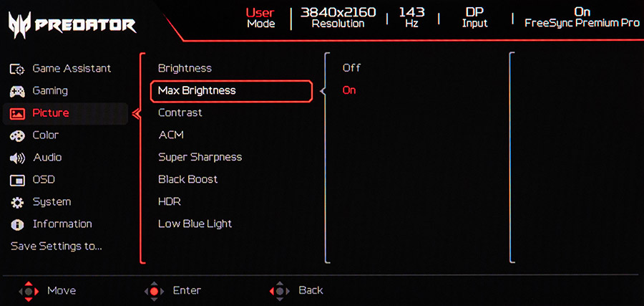Set Max Brightness to Off
Viewport: 644px width, 306px height.
(351, 68)
